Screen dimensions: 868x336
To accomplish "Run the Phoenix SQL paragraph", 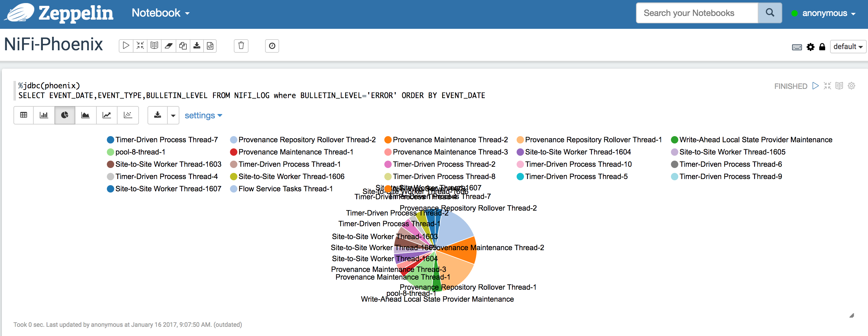I will pyautogui.click(x=815, y=86).
